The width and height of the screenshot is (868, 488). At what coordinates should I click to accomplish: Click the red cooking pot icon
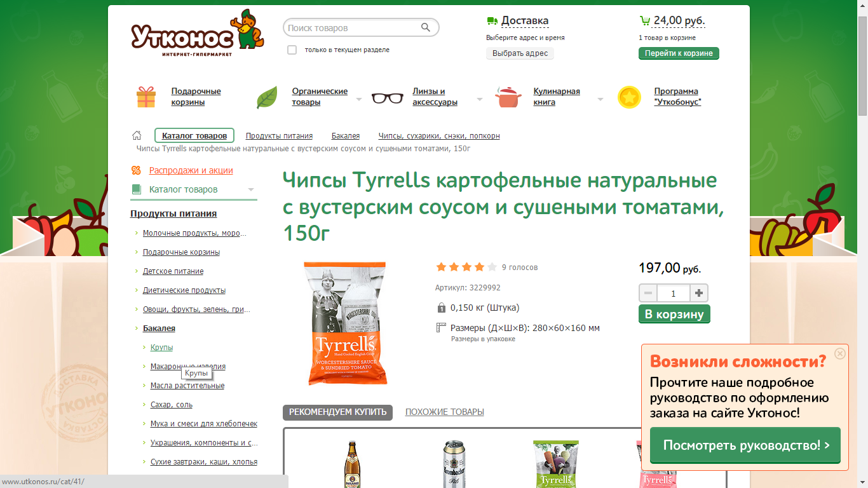click(508, 97)
